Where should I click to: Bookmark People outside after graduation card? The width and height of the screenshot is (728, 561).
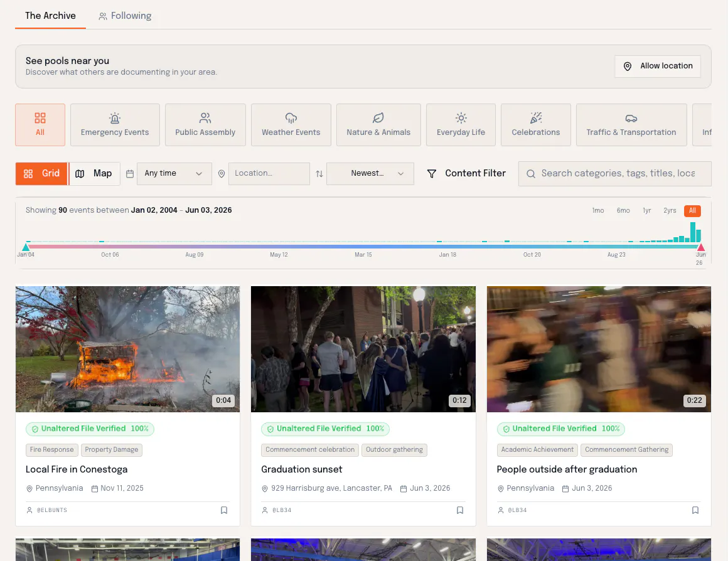[695, 510]
